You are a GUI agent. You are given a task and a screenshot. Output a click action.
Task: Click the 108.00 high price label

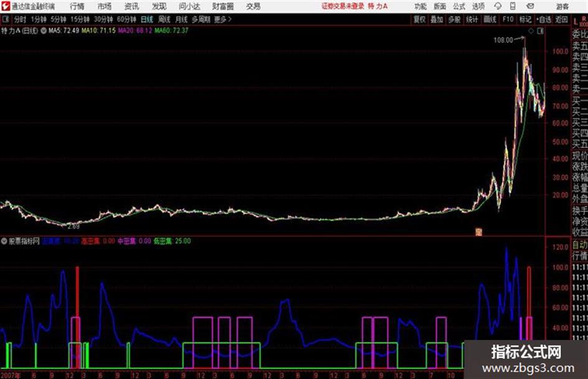click(503, 40)
